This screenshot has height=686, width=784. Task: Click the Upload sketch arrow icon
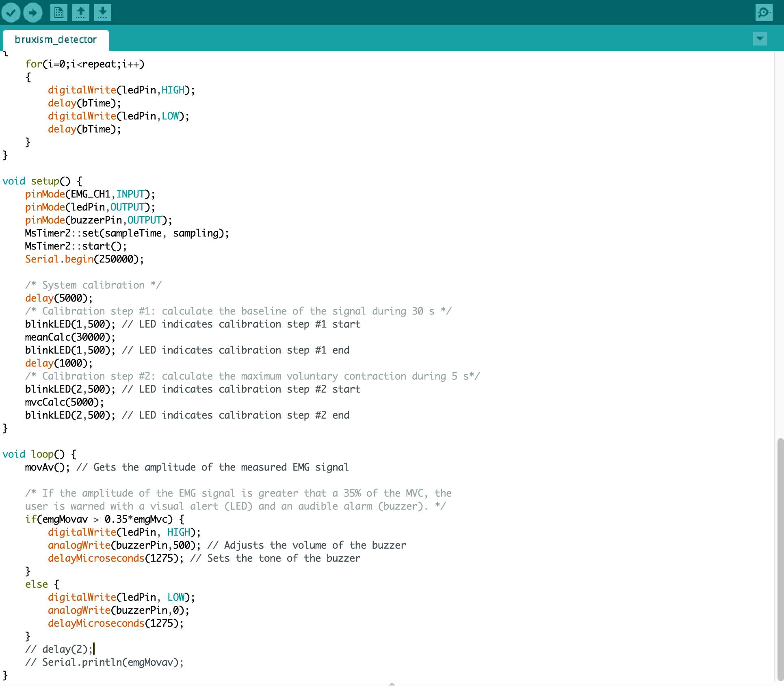33,13
